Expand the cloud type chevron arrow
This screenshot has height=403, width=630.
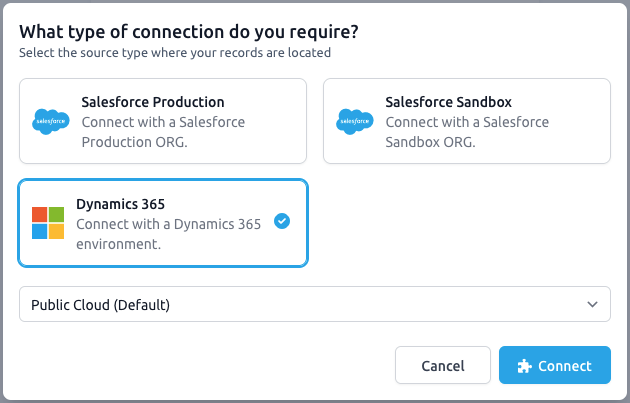(x=592, y=305)
